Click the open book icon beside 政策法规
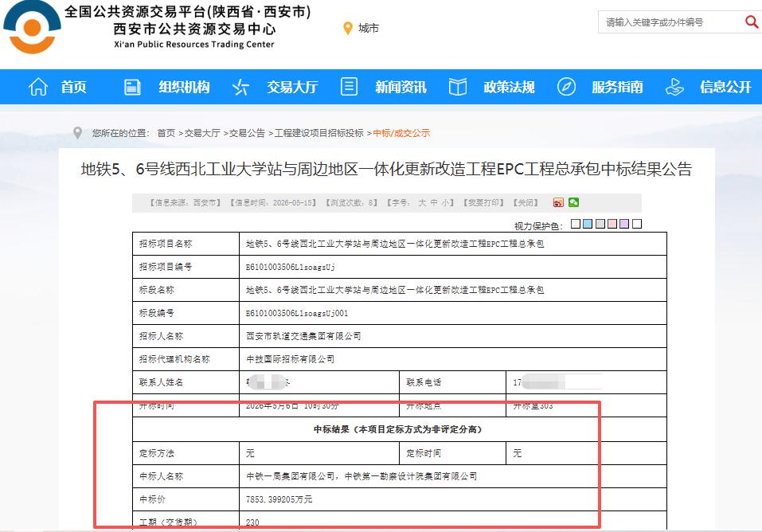Viewport: 762px width, 532px height. click(457, 87)
